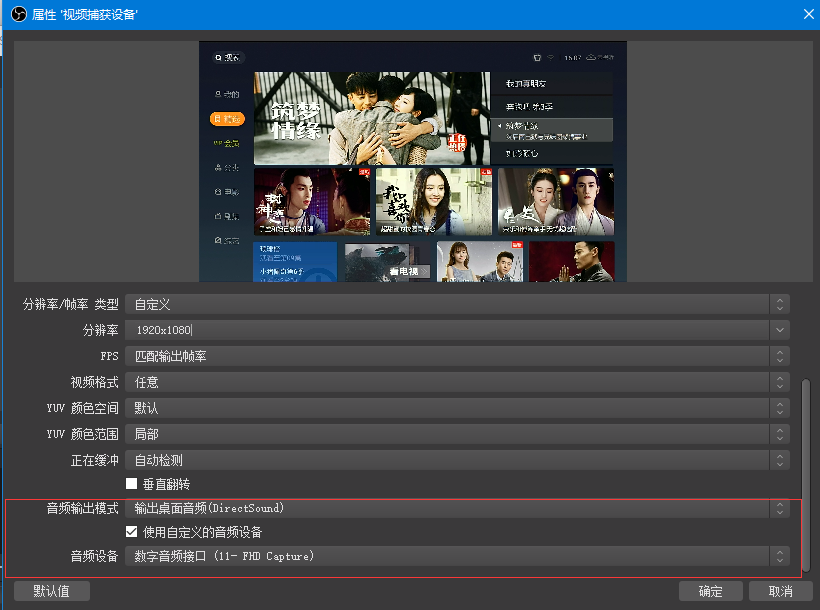
Task: Click the search icon in preview top-left
Action: tap(218, 58)
